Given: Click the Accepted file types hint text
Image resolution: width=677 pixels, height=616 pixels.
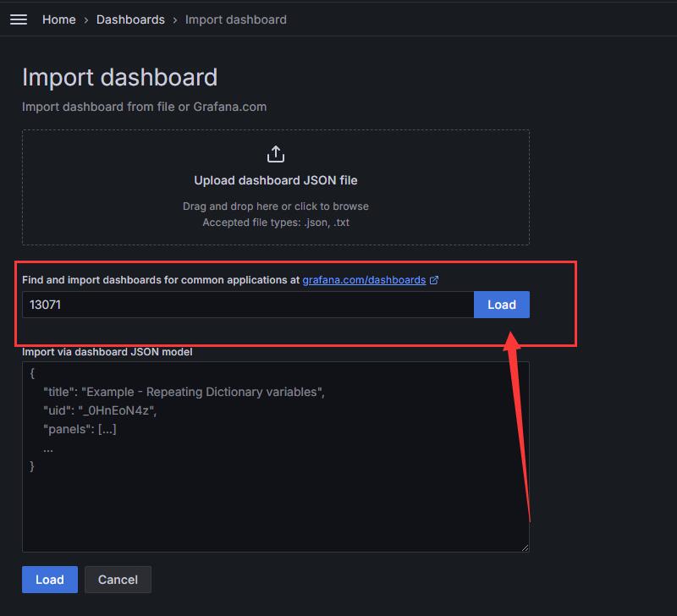Looking at the screenshot, I should [276, 223].
